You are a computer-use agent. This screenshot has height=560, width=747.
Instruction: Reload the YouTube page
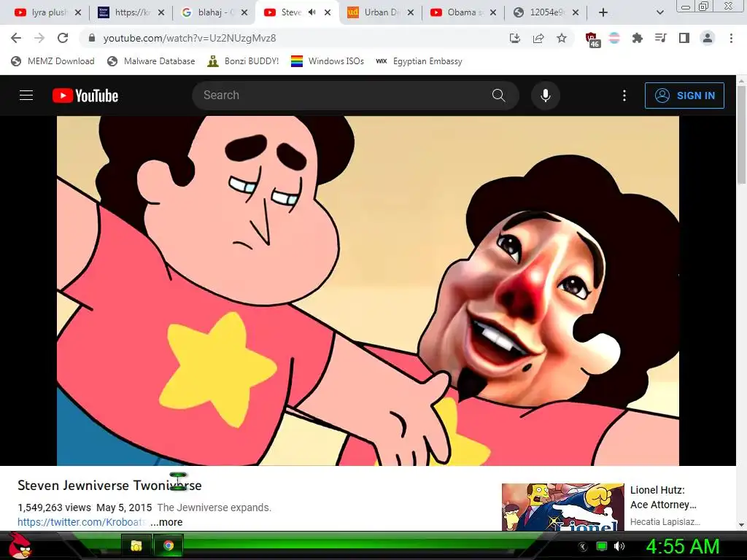(63, 38)
